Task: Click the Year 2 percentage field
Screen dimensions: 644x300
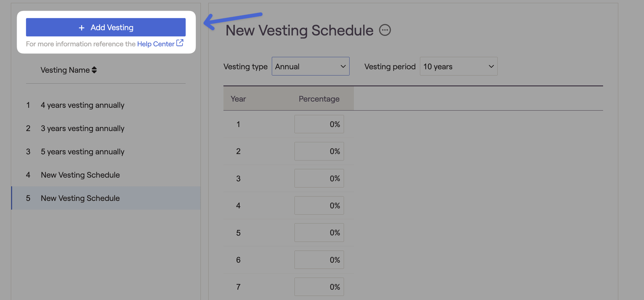Action: 319,151
